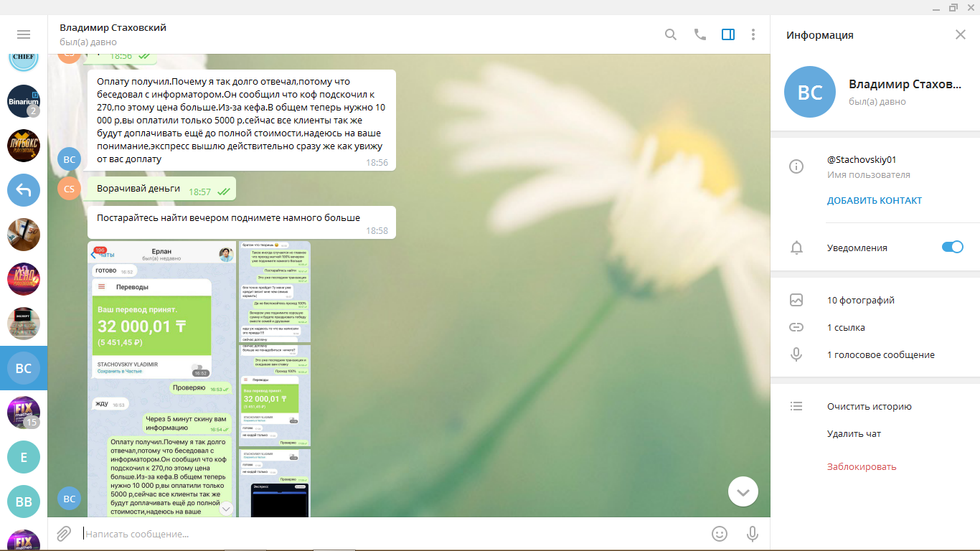Click the notifications bell icon
Viewport: 980px width, 551px height.
point(796,248)
